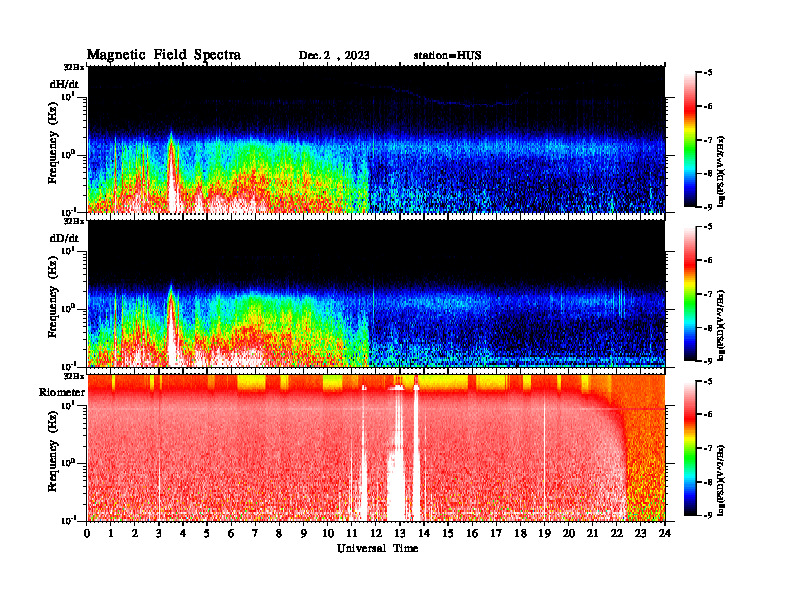Click hour tick label '6' on time axis
792x612 pixels.
coord(231,533)
